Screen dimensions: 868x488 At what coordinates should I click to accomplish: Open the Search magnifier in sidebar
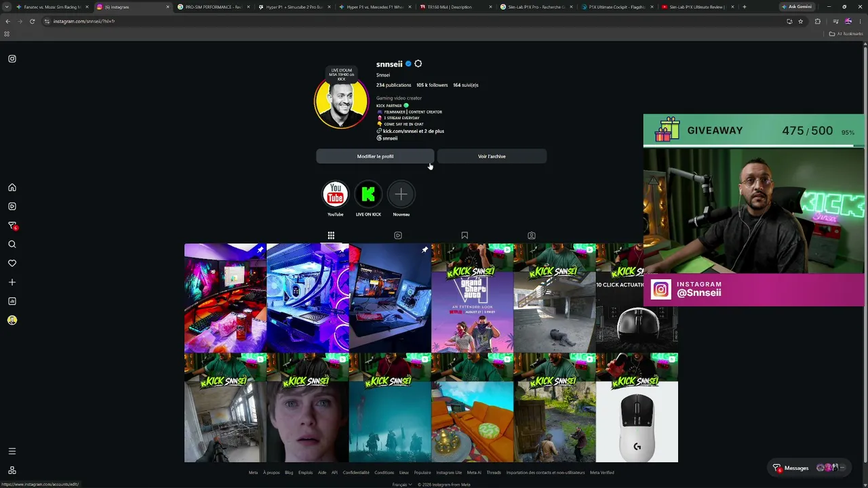click(12, 245)
